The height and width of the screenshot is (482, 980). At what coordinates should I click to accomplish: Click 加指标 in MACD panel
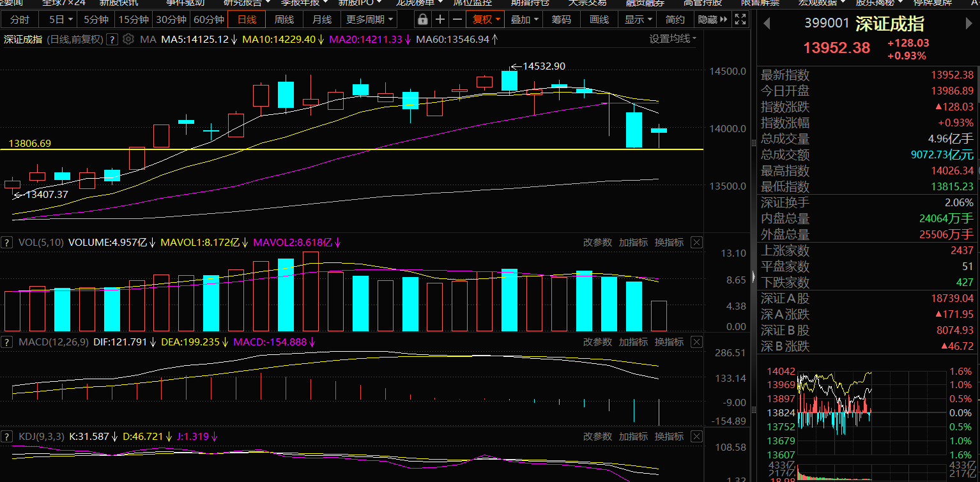click(633, 342)
